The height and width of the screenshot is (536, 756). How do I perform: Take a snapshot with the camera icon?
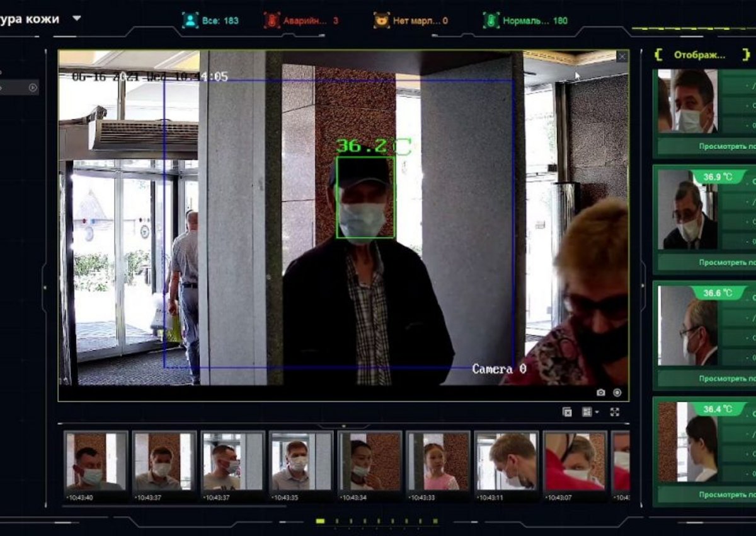(600, 392)
